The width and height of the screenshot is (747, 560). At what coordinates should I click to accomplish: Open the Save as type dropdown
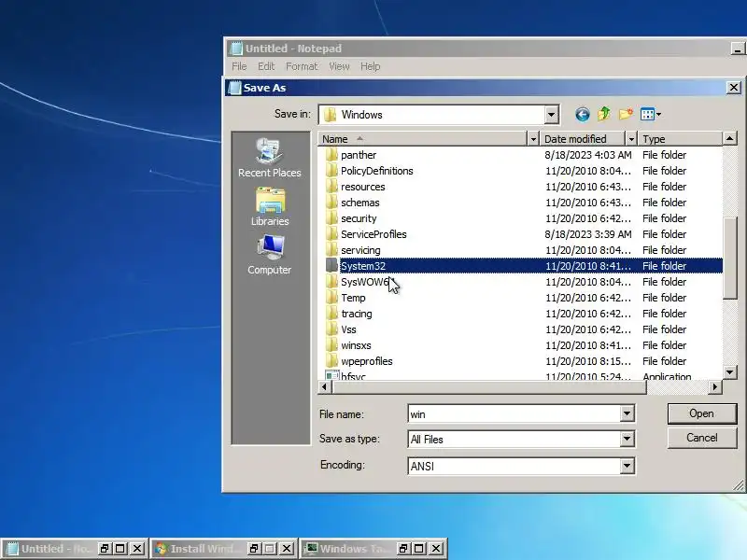627,439
